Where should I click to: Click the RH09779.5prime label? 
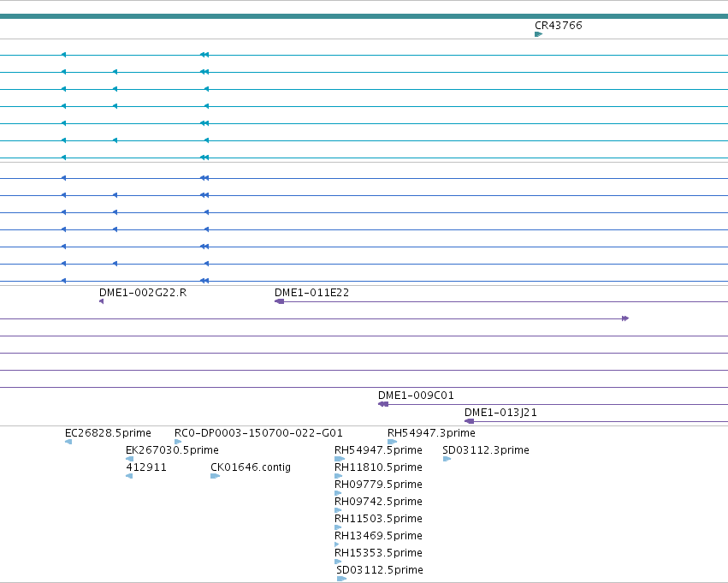coord(378,485)
